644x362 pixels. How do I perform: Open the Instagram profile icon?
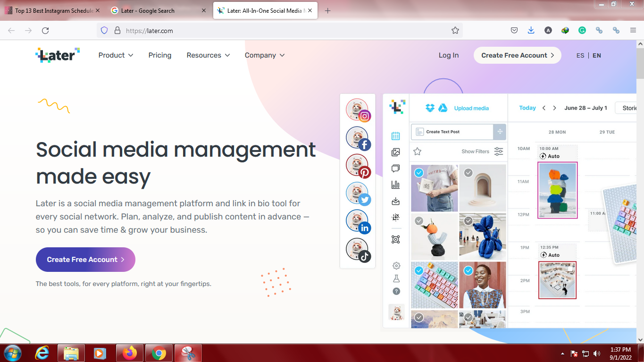click(x=358, y=110)
